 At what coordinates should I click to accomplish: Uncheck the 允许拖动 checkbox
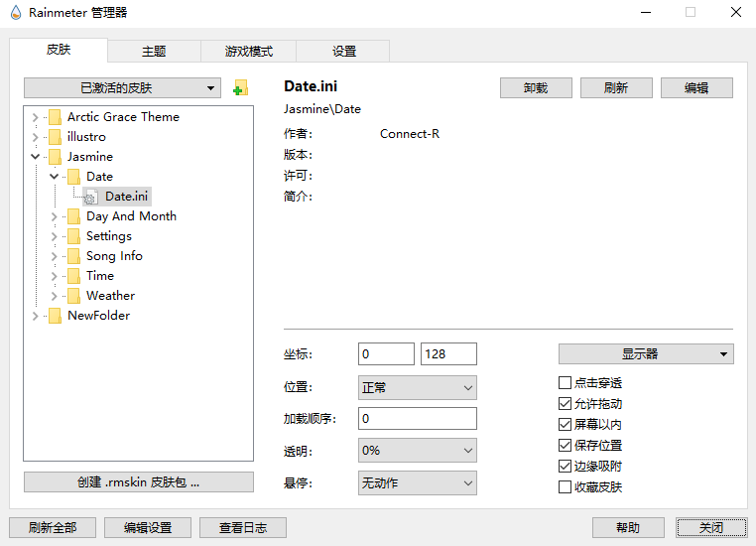[x=566, y=404]
